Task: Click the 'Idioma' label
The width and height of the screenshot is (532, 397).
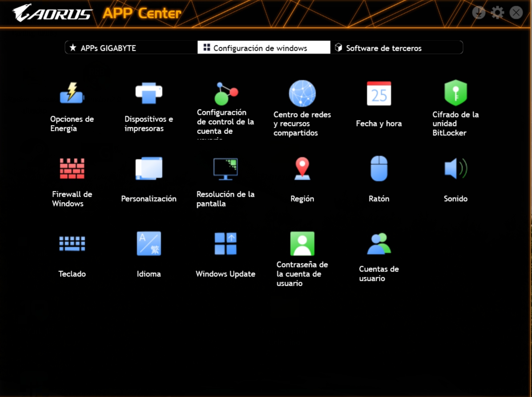Action: point(149,274)
